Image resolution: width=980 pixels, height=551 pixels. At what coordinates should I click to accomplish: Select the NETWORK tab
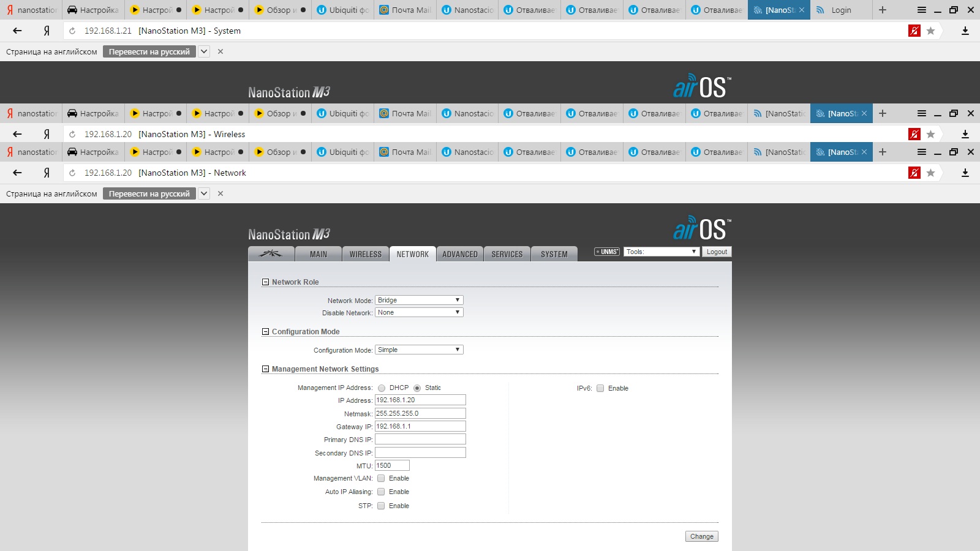tap(413, 254)
